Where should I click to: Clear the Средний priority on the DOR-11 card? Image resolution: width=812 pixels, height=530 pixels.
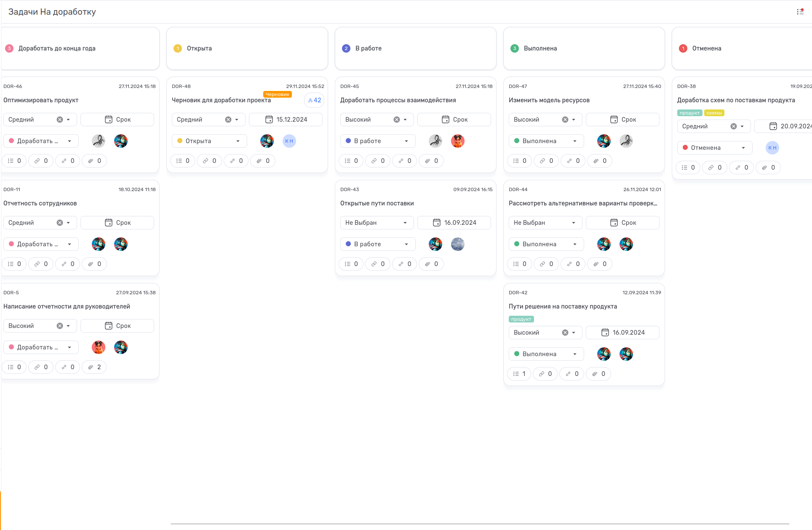pyautogui.click(x=60, y=223)
